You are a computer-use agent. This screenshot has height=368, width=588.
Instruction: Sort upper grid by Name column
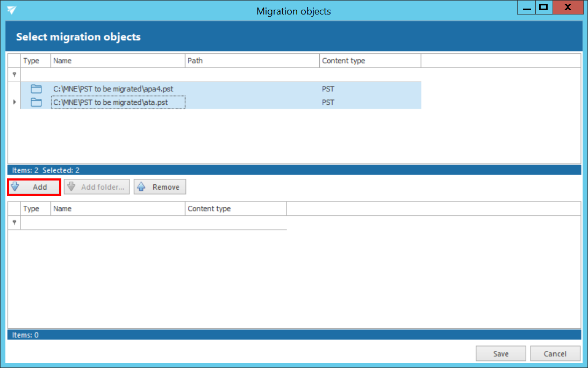tap(118, 61)
